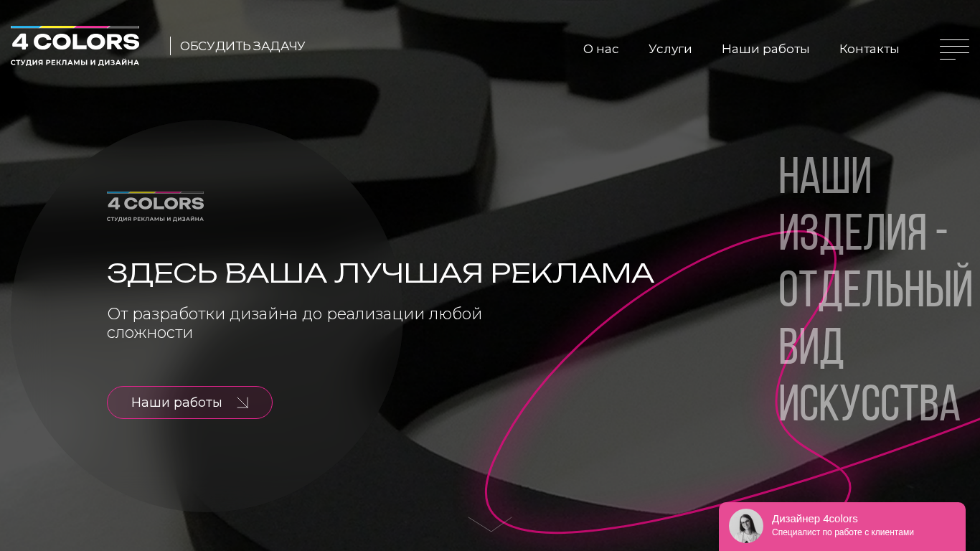Click the 4 Colors logo inside the circle
This screenshot has height=551, width=980.
(155, 207)
